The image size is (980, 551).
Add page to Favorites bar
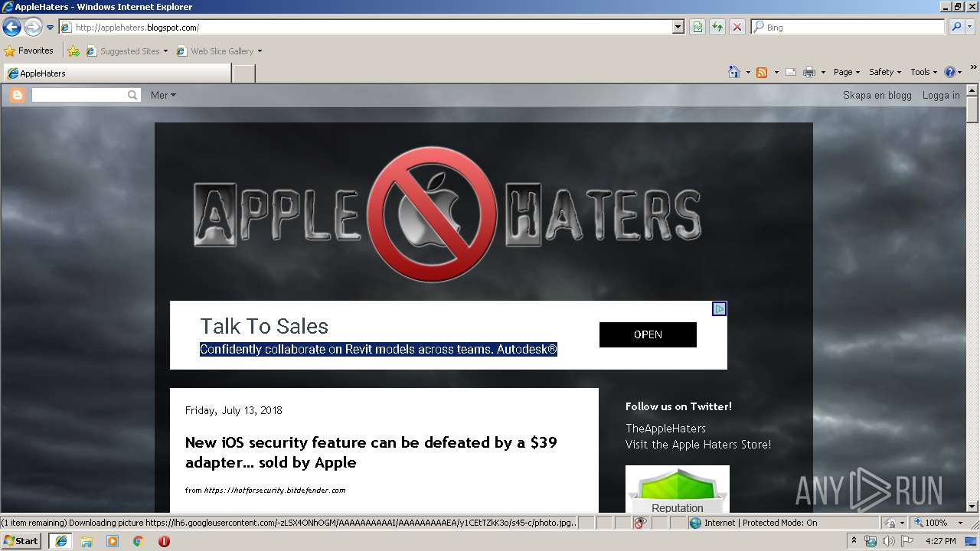(x=73, y=51)
